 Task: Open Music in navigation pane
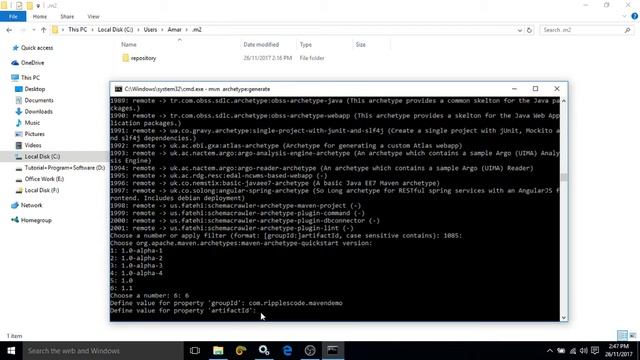[x=32, y=123]
